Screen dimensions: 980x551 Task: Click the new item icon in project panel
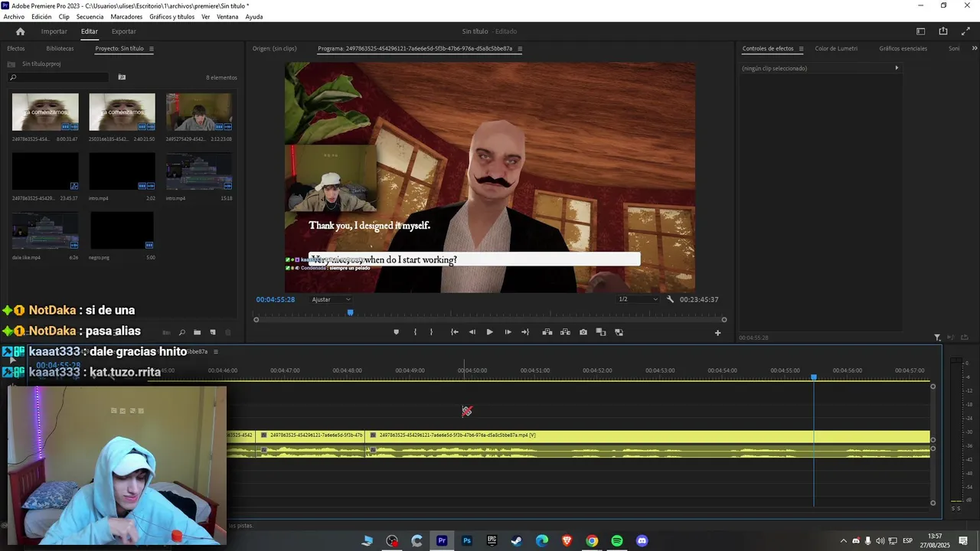pyautogui.click(x=213, y=332)
